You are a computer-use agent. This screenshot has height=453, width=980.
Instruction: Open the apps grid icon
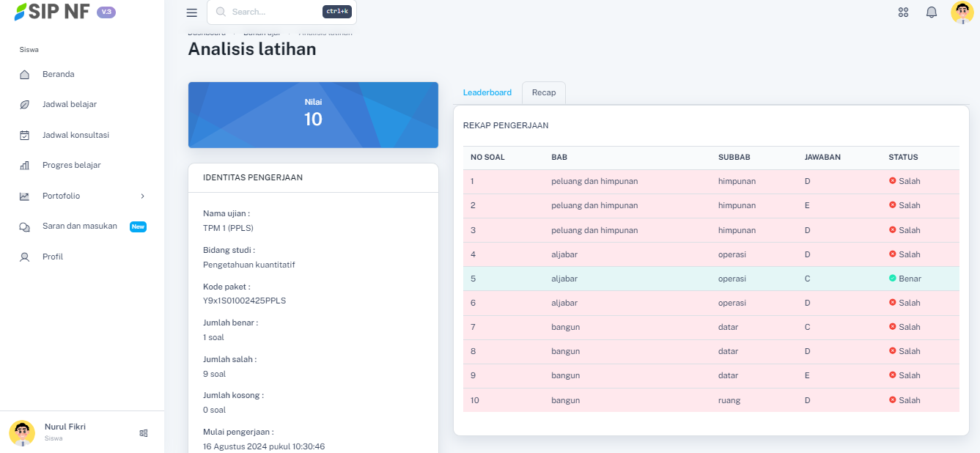(903, 12)
